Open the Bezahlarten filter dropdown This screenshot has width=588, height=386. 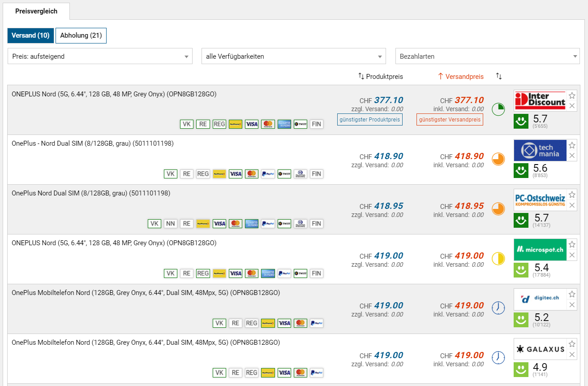[487, 56]
